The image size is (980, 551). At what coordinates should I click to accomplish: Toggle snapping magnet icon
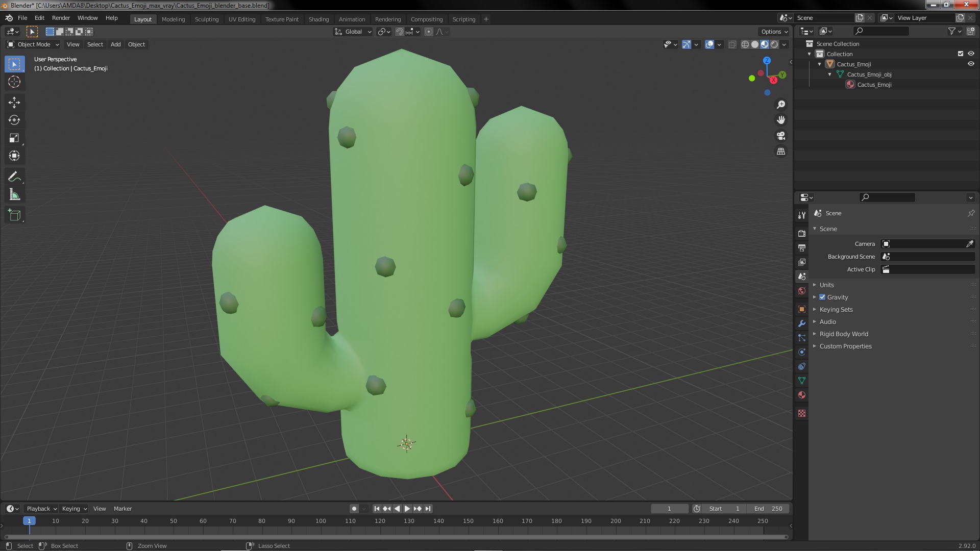(x=400, y=32)
